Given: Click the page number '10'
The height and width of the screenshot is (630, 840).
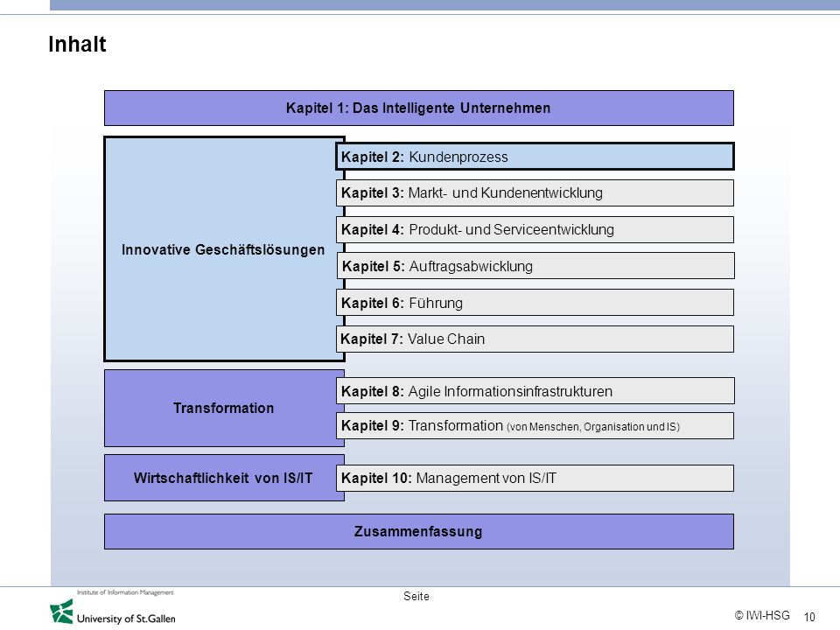Looking at the screenshot, I should (809, 617).
